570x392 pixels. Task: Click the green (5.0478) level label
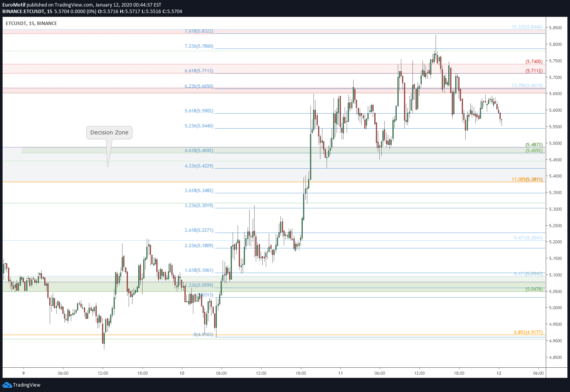pos(534,289)
